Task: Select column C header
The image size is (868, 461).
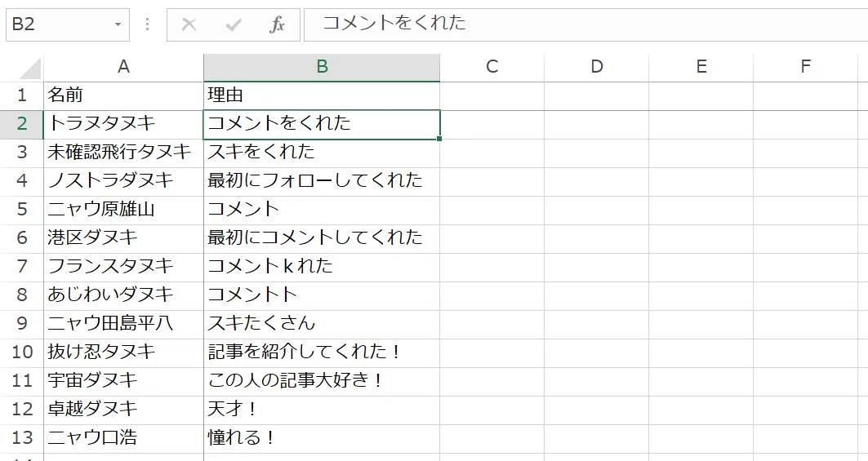Action: (x=492, y=67)
